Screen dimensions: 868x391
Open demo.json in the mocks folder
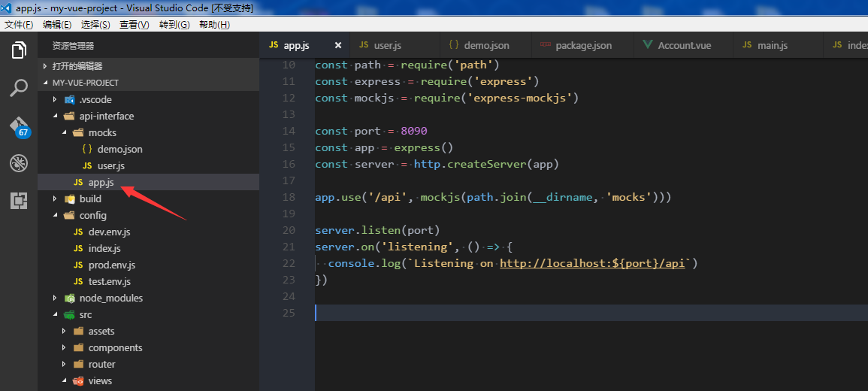119,149
